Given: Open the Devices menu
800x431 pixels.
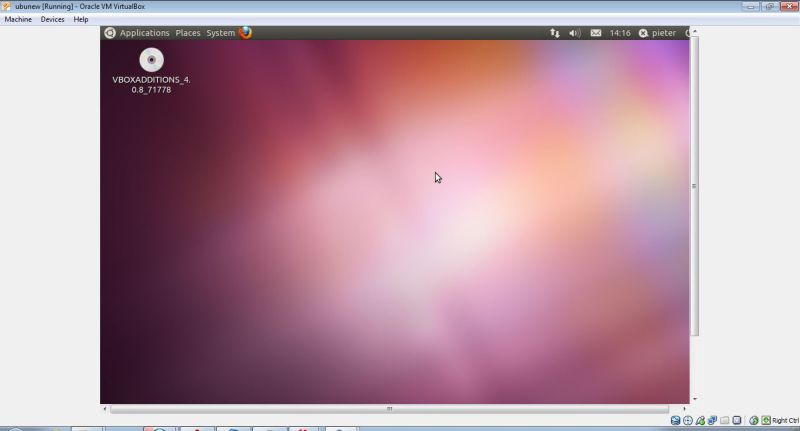Looking at the screenshot, I should coord(53,19).
